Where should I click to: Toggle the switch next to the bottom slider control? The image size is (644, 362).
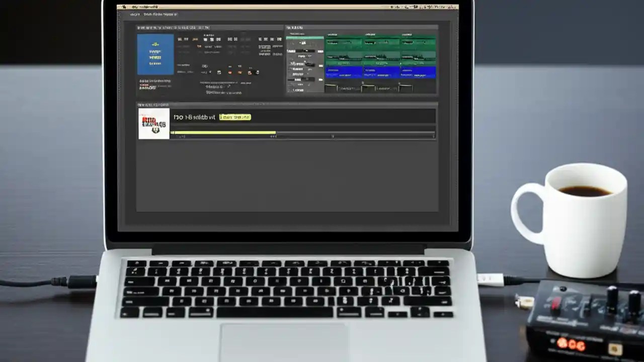[321, 79]
